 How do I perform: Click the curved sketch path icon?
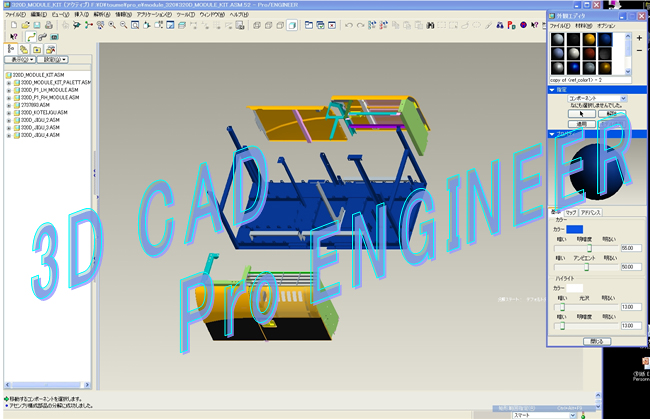tap(31, 37)
